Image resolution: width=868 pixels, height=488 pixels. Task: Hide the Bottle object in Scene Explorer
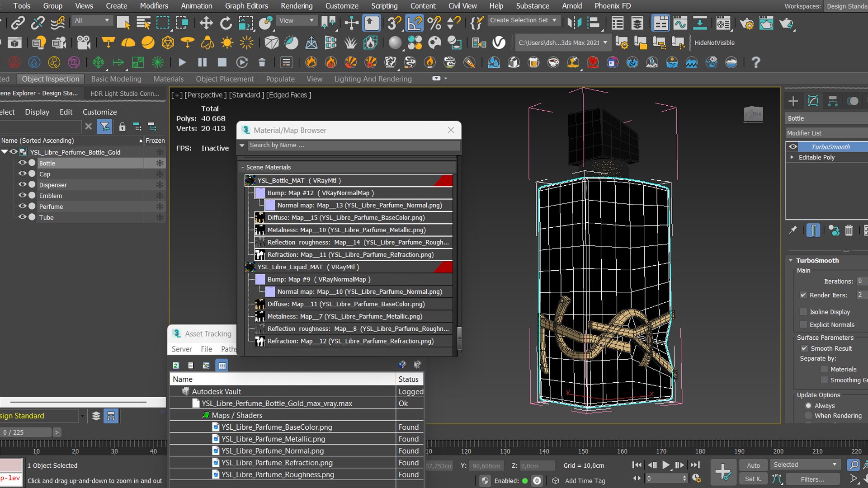(x=22, y=163)
